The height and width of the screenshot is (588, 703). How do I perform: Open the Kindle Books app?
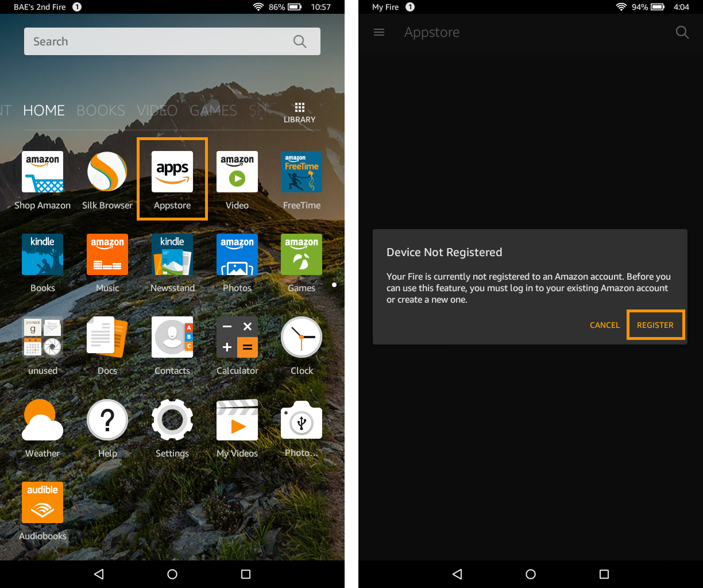click(x=43, y=254)
